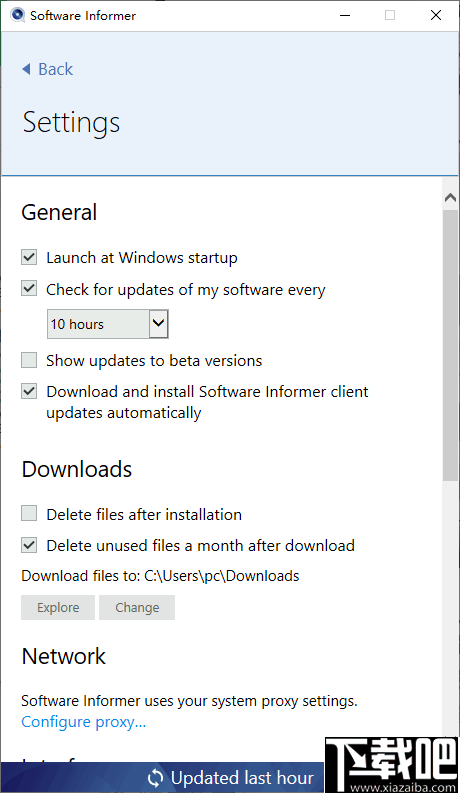
Task: Click the Change download folder button
Action: 137,607
